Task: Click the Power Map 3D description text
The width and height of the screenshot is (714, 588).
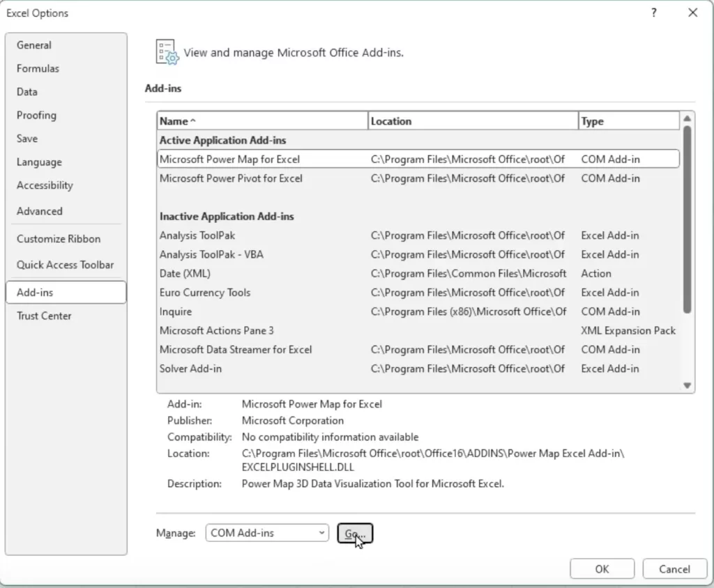Action: [x=373, y=483]
